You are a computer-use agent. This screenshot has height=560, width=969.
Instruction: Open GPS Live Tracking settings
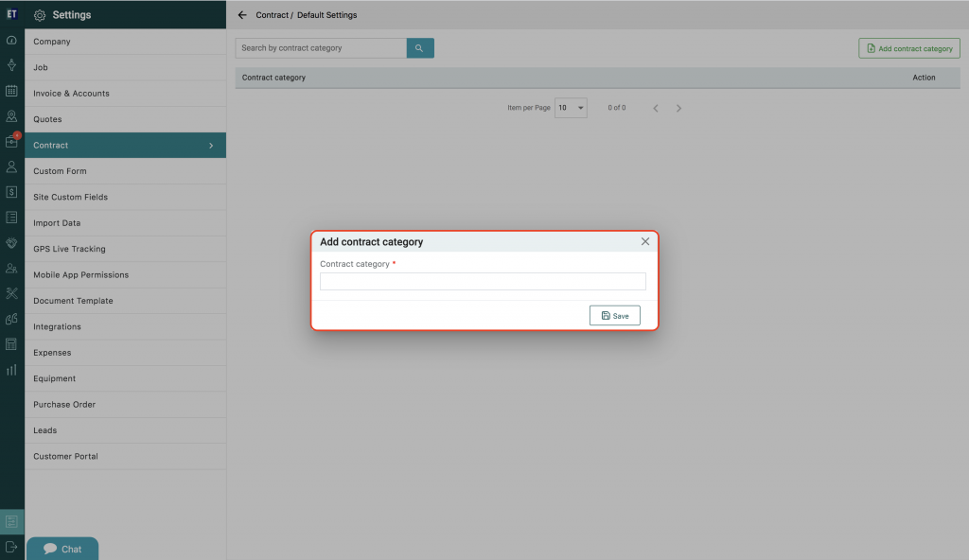[126, 249]
